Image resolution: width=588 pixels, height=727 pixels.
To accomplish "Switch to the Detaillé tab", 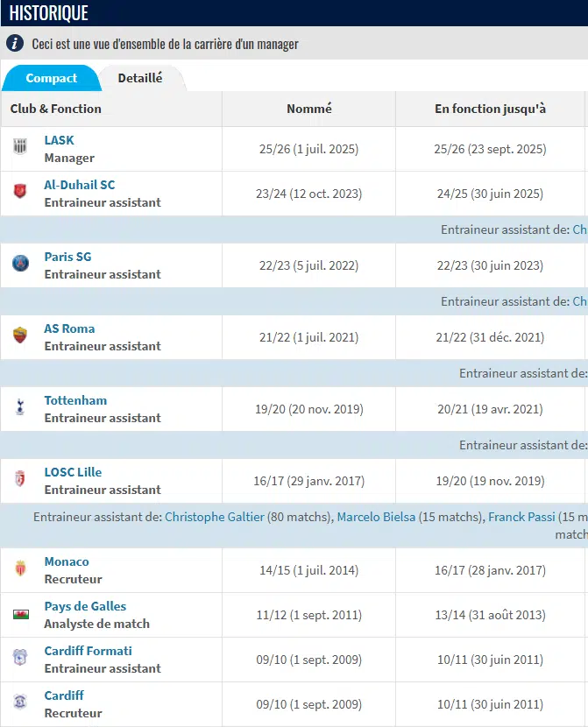I will 140,78.
